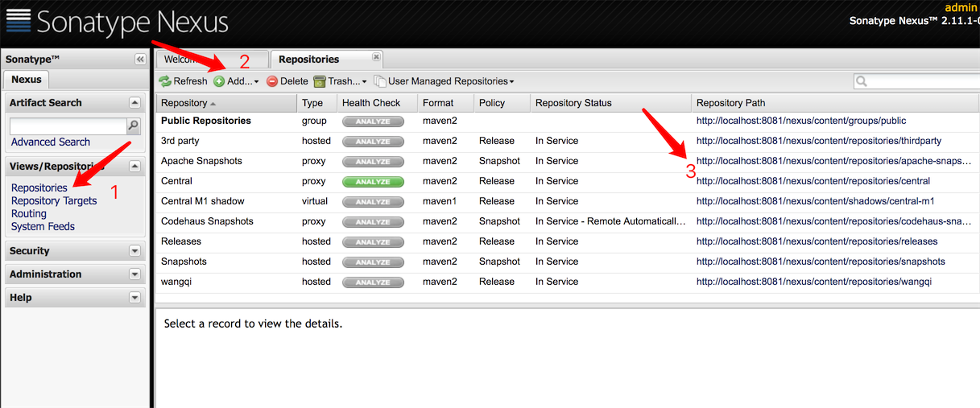
Task: Click Analyze for Central M1 shadow
Action: (373, 202)
